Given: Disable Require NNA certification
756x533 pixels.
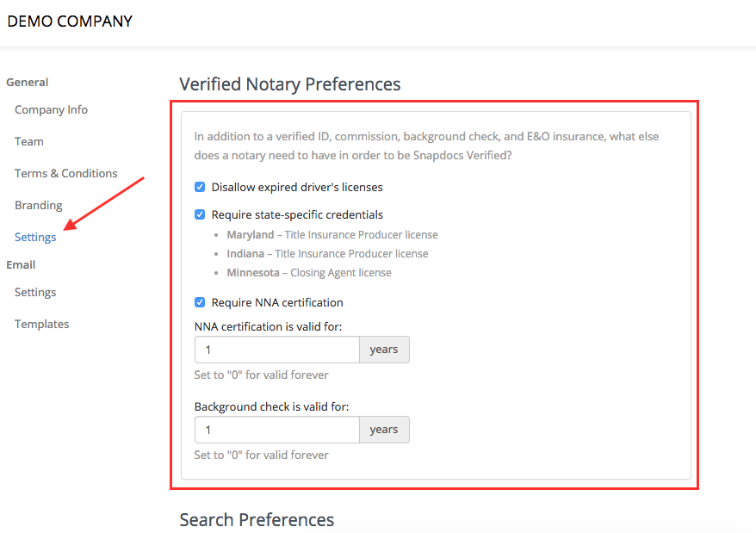Looking at the screenshot, I should (x=199, y=302).
